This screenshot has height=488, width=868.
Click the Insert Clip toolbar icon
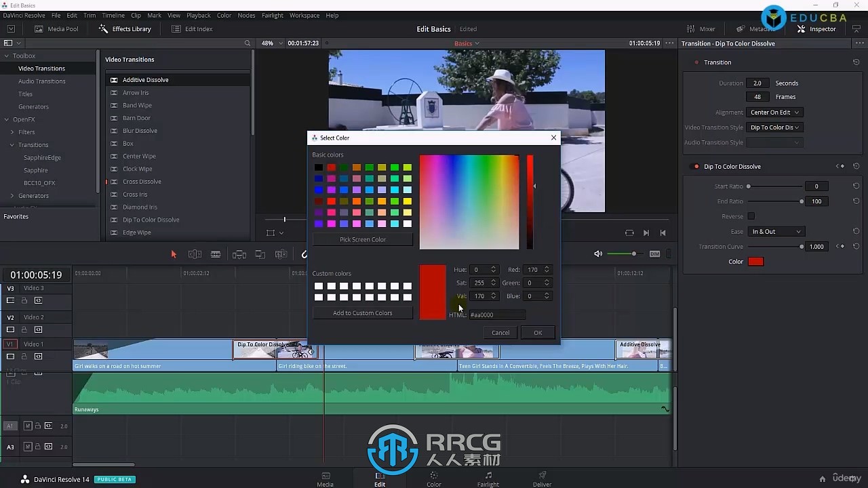coord(239,254)
